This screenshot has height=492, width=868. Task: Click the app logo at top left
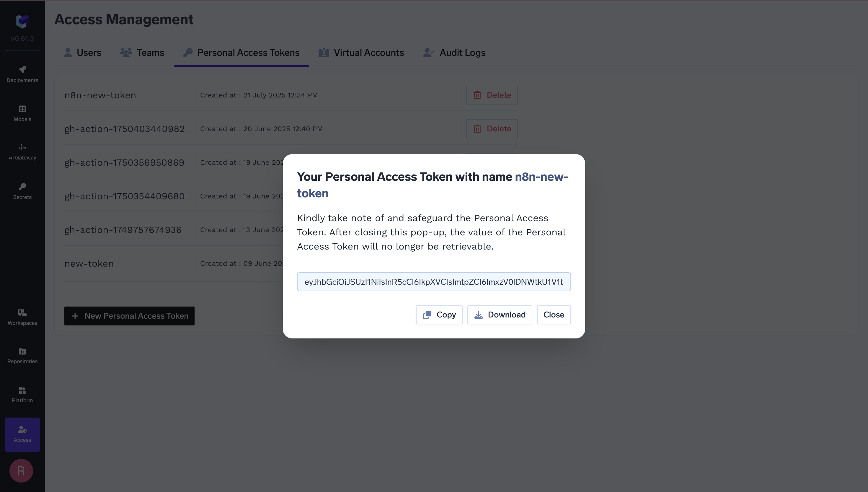(x=22, y=21)
